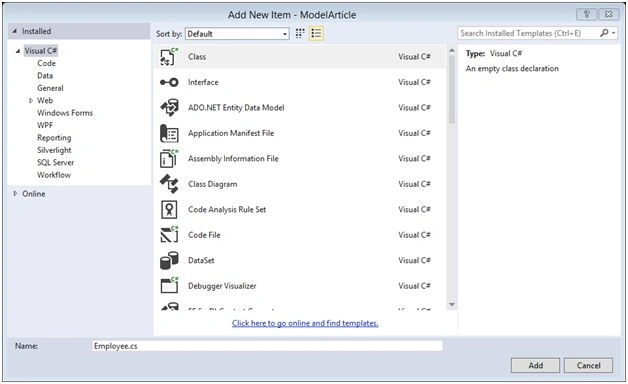The height and width of the screenshot is (384, 628).
Task: Select 'Assembly Information File' text
Action: [233, 159]
